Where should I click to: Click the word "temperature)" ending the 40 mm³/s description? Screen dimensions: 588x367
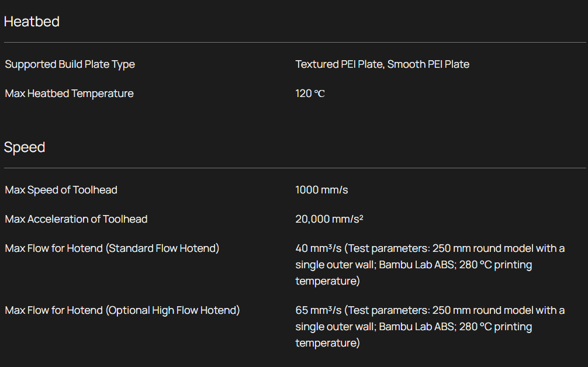coord(327,281)
